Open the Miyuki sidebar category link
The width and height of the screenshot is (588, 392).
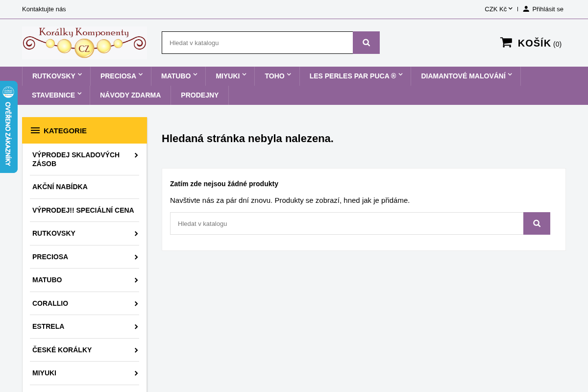[x=44, y=373]
